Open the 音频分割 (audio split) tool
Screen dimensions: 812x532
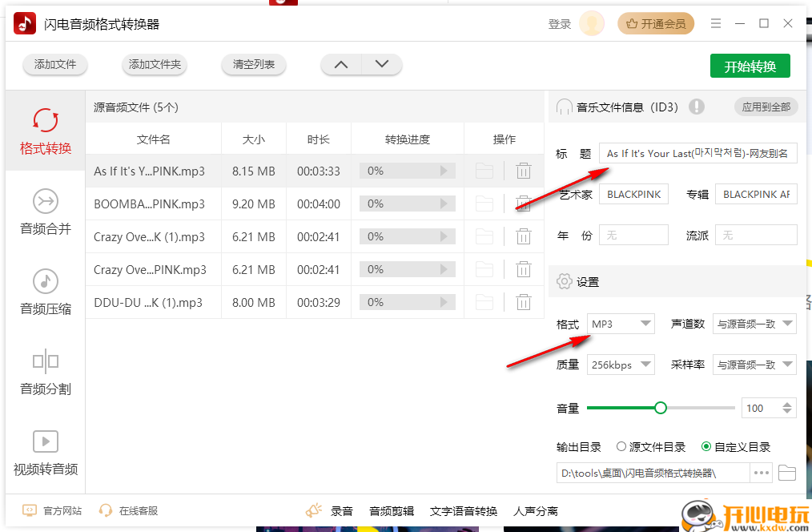click(x=45, y=374)
